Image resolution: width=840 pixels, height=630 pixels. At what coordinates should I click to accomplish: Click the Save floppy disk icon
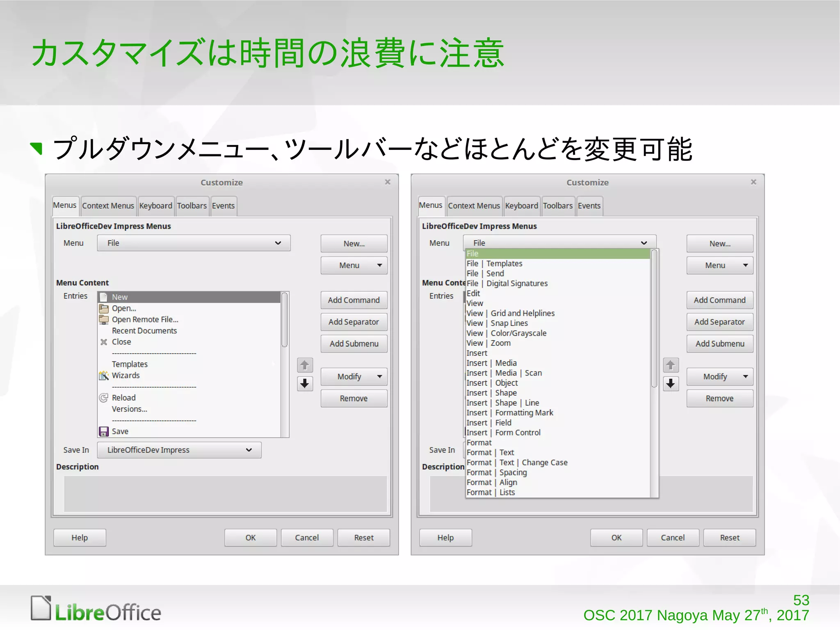(x=104, y=431)
